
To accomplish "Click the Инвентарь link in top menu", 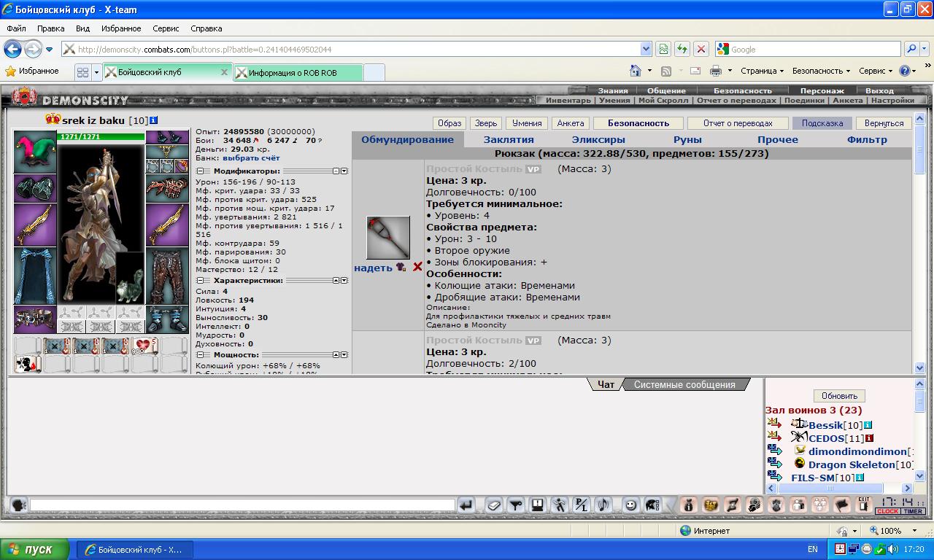I will pyautogui.click(x=568, y=101).
